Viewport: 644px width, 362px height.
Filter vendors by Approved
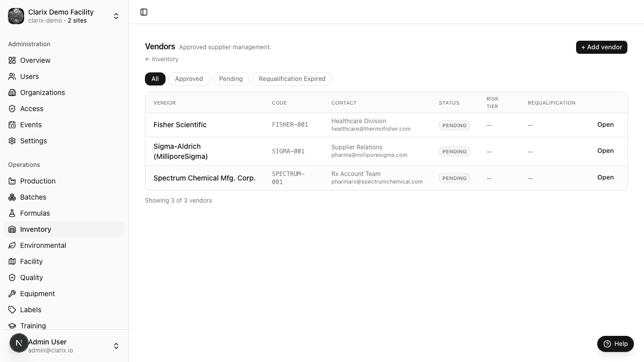[x=189, y=79]
